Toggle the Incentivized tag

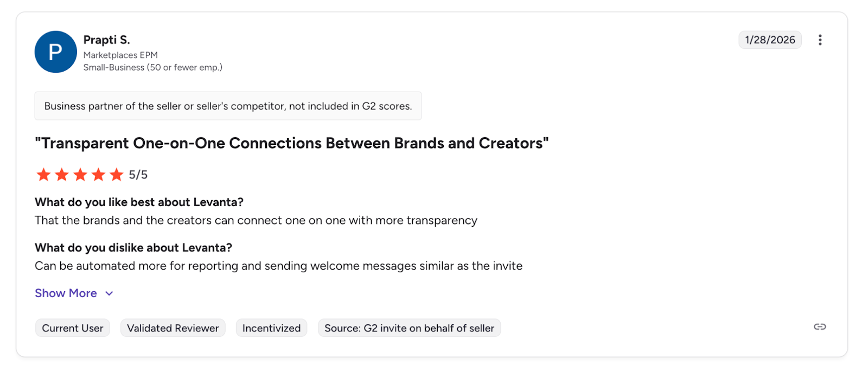(x=271, y=328)
